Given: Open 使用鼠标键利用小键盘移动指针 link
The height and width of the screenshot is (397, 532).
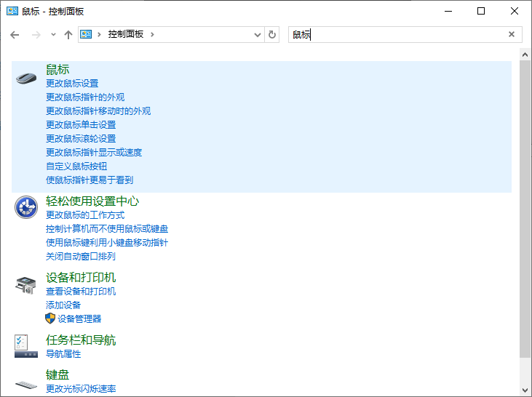Looking at the screenshot, I should pos(107,243).
